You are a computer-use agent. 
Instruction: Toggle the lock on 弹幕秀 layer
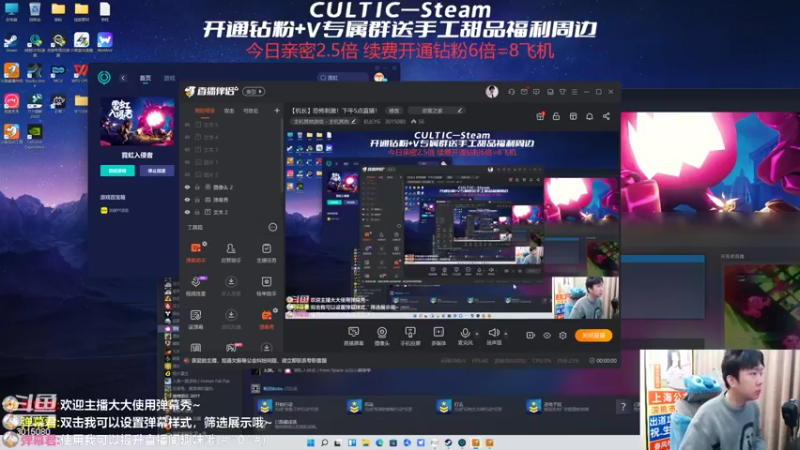pyautogui.click(x=197, y=199)
